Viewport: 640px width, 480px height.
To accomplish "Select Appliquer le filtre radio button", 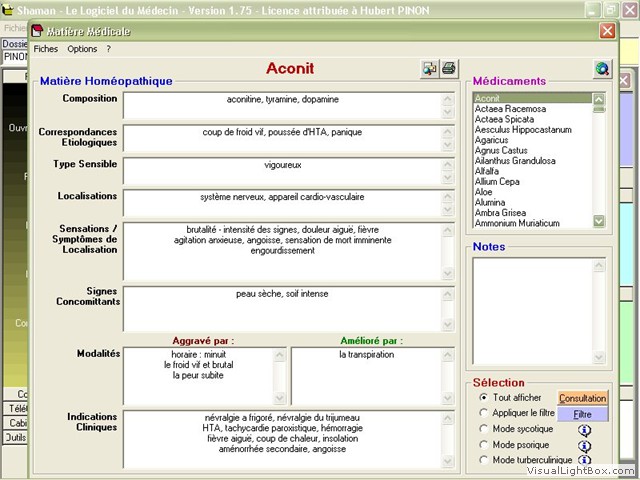I will (x=484, y=413).
